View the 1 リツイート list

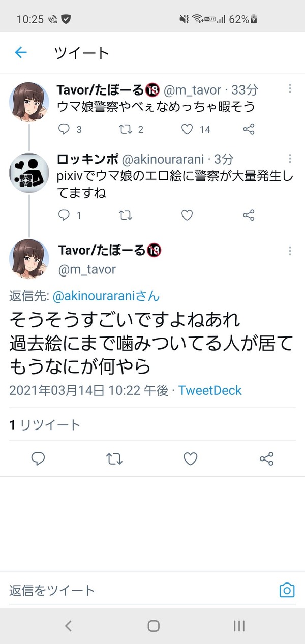pyautogui.click(x=45, y=425)
